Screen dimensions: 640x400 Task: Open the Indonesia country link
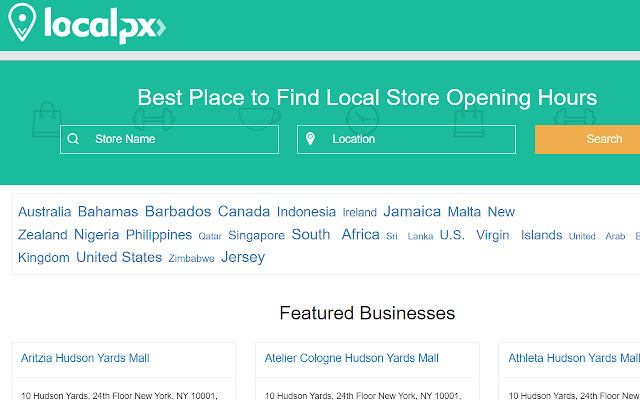click(306, 211)
